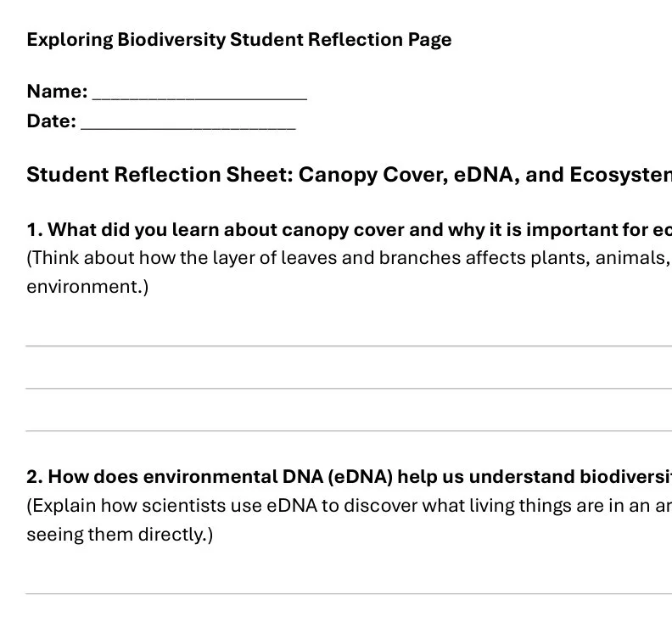This screenshot has width=672, height=617.
Task: Click the Date blank line
Action: tap(188, 128)
